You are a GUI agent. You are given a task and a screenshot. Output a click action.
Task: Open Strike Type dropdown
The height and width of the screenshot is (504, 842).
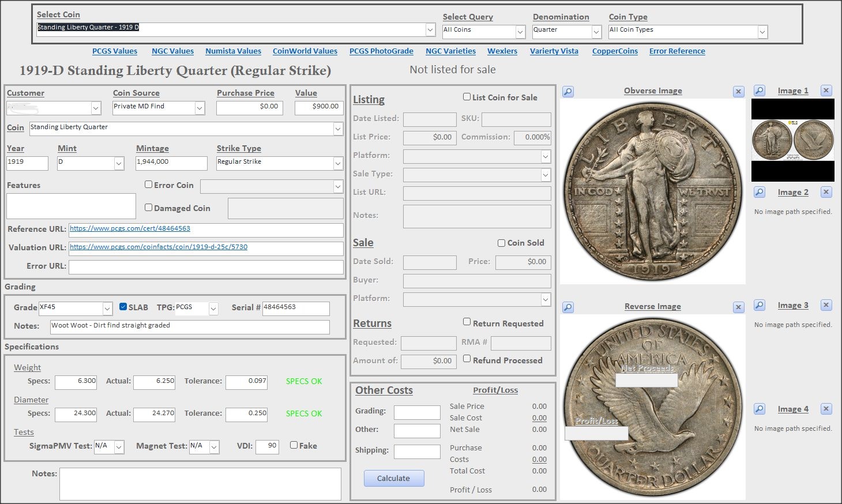click(338, 163)
